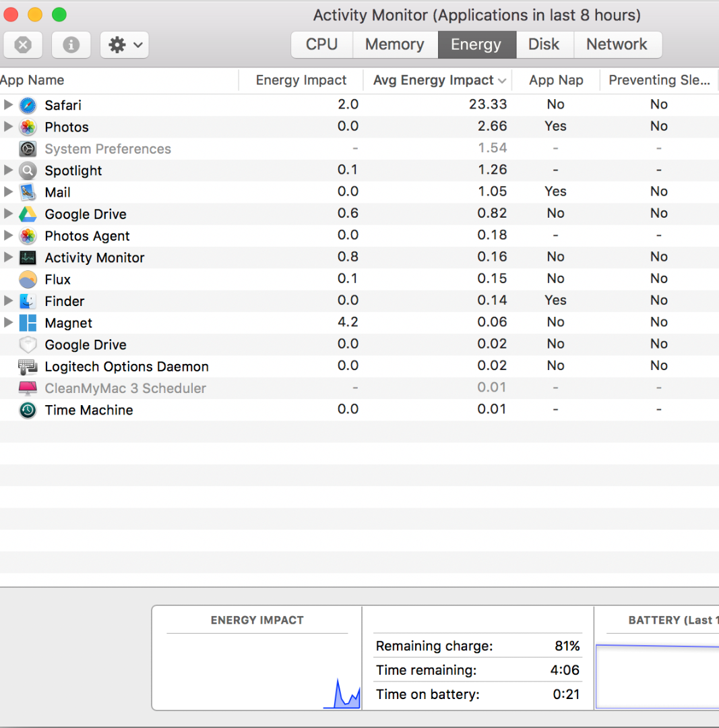Select the Spotlight row

point(73,171)
